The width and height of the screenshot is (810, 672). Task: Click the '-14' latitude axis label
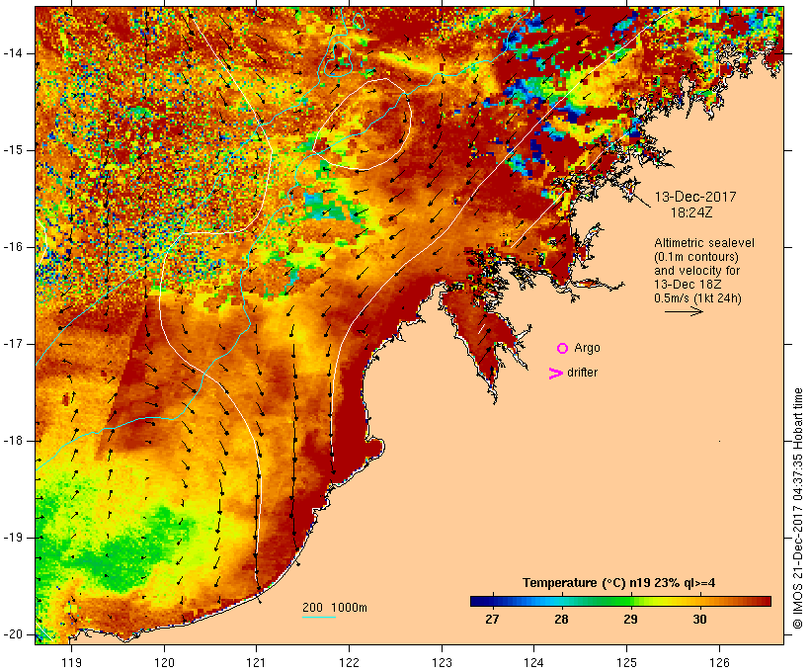coord(12,53)
